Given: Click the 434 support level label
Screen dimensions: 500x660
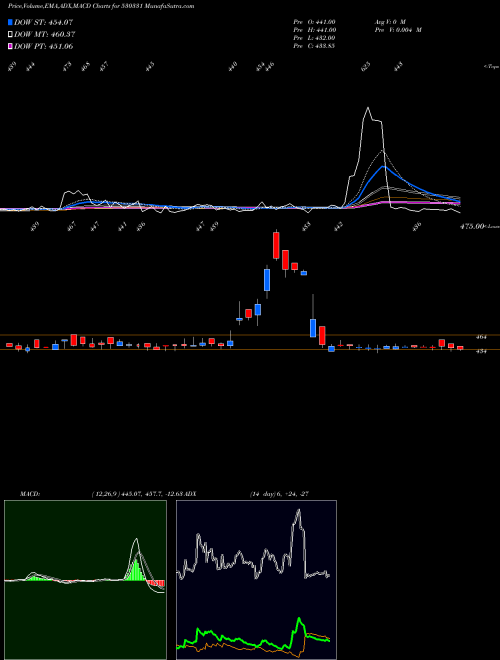Looking at the screenshot, I should (481, 351).
